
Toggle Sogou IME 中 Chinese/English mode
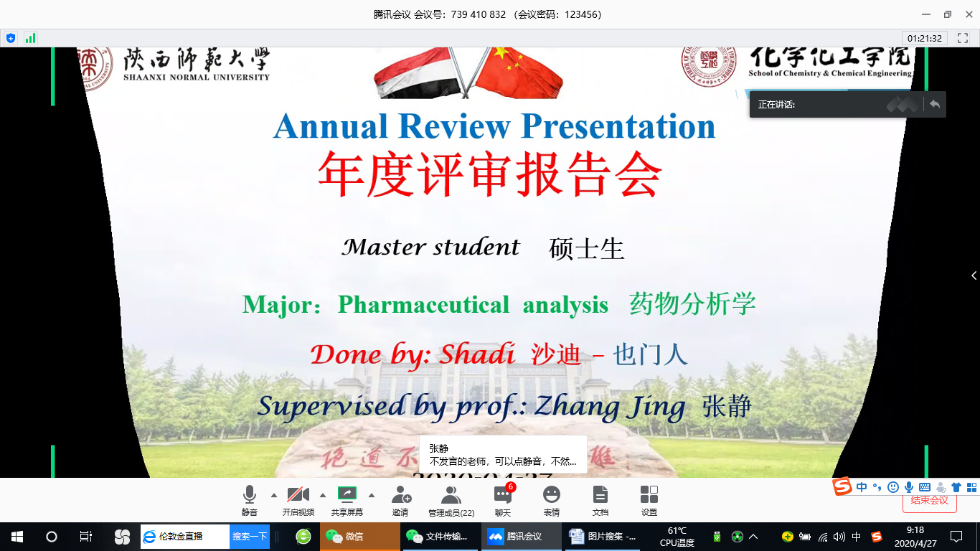coord(861,487)
